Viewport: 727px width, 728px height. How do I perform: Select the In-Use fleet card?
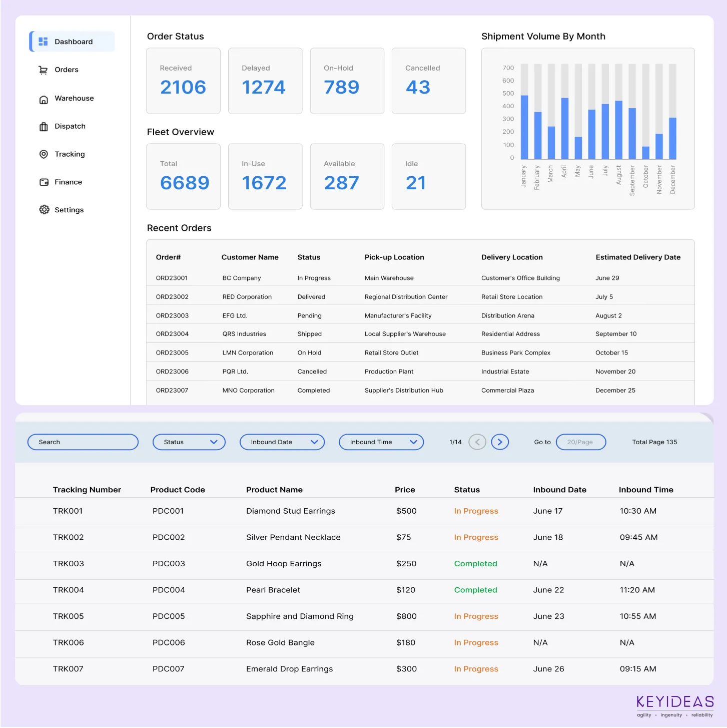point(265,176)
